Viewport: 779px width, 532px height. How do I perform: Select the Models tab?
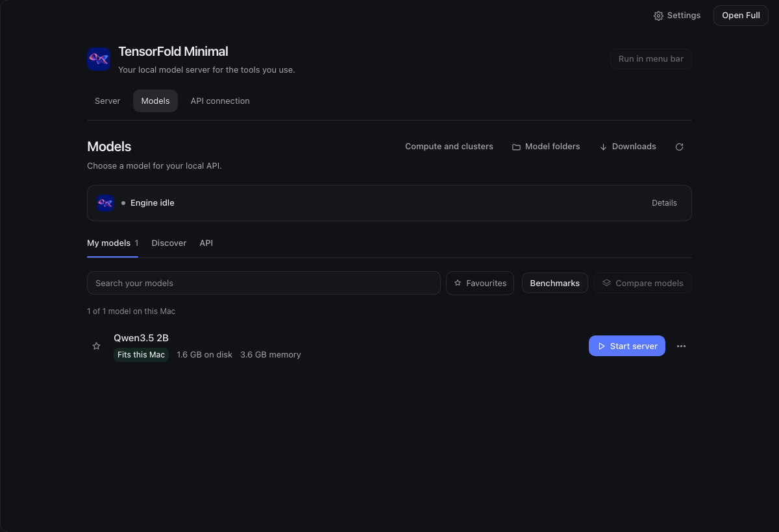[155, 101]
